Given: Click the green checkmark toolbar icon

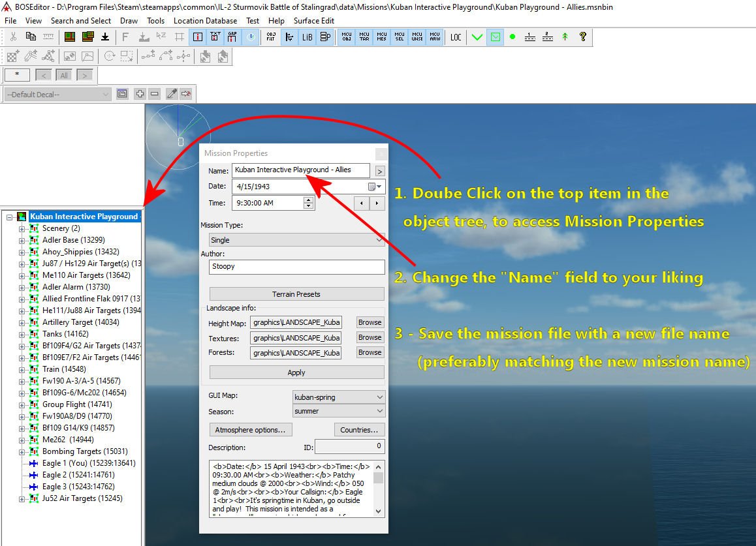Looking at the screenshot, I should pos(477,37).
